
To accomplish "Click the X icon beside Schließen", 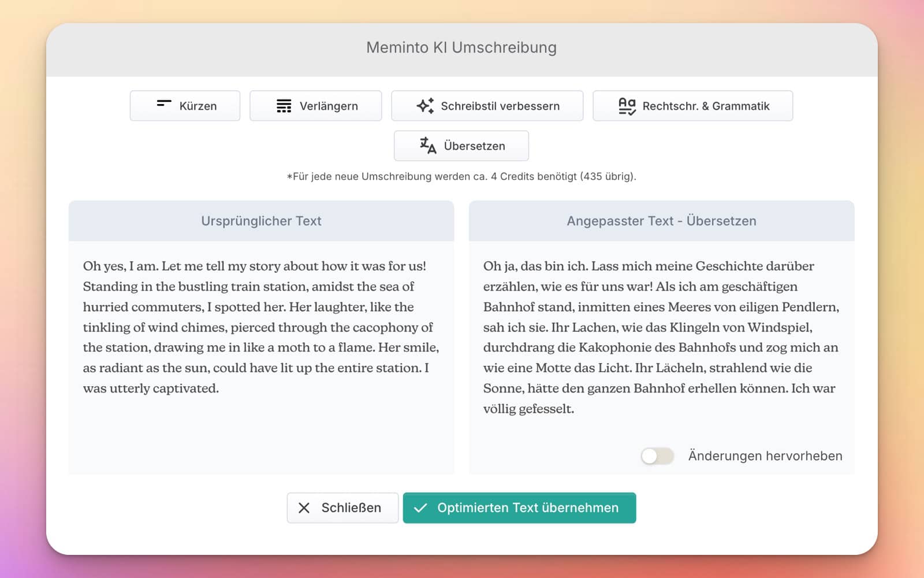I will coord(304,508).
